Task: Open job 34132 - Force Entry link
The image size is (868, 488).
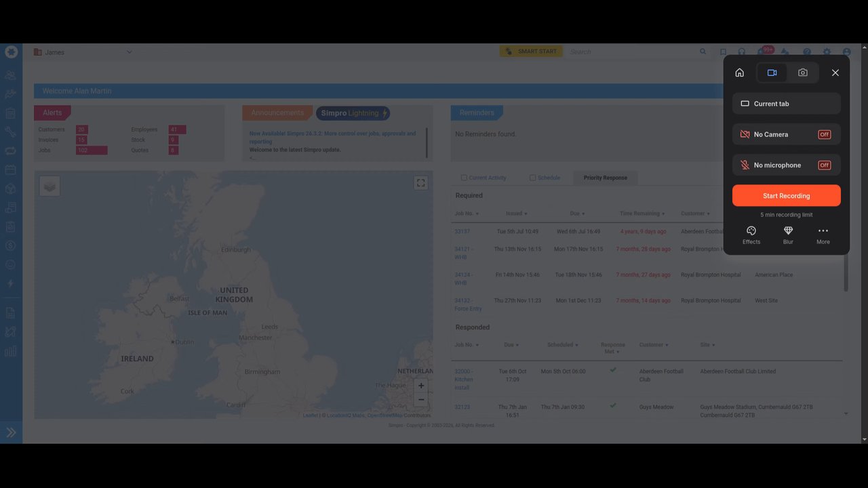Action: click(x=468, y=304)
